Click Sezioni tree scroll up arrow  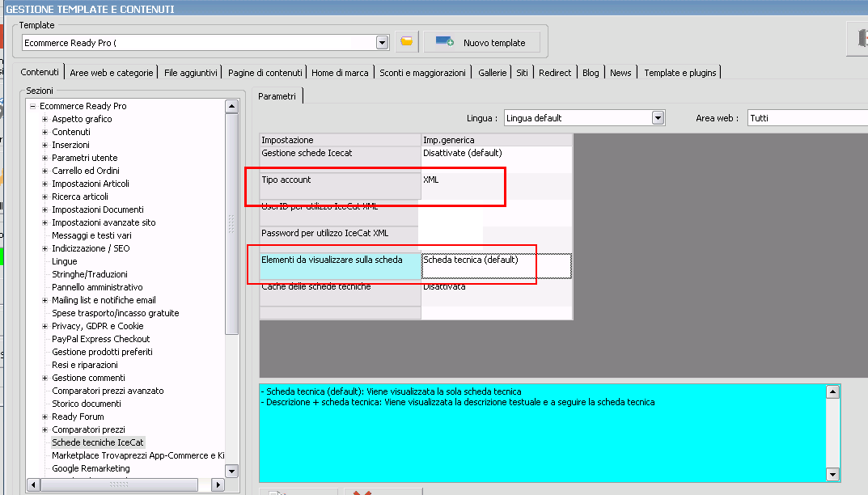coord(232,106)
